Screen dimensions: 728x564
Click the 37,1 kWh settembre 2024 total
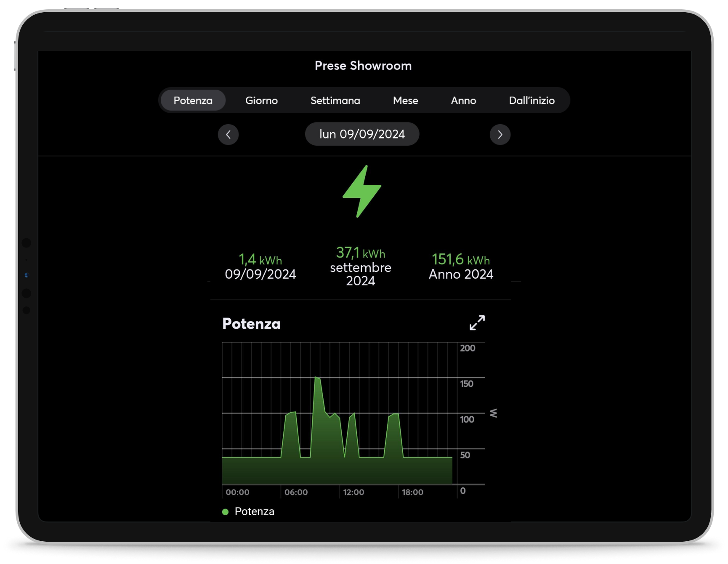(361, 253)
